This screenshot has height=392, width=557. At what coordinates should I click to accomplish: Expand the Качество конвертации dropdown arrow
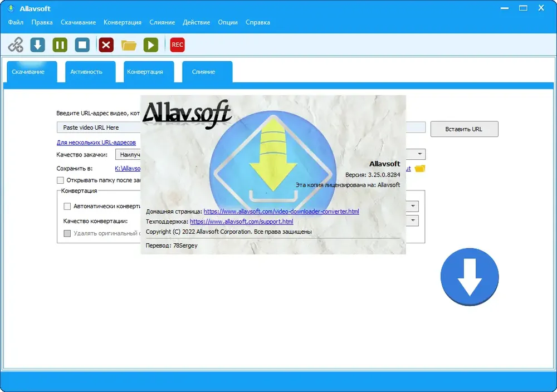413,220
